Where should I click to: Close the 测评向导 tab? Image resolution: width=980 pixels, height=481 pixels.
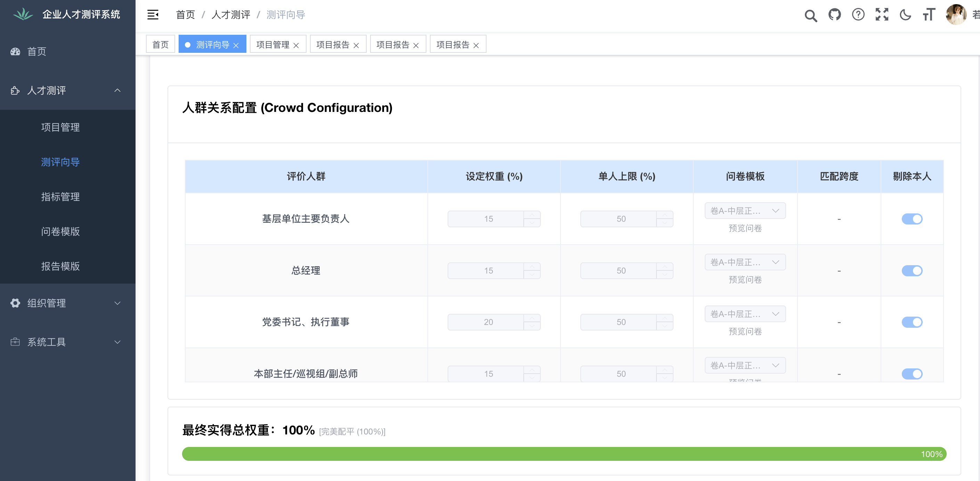[x=236, y=45]
